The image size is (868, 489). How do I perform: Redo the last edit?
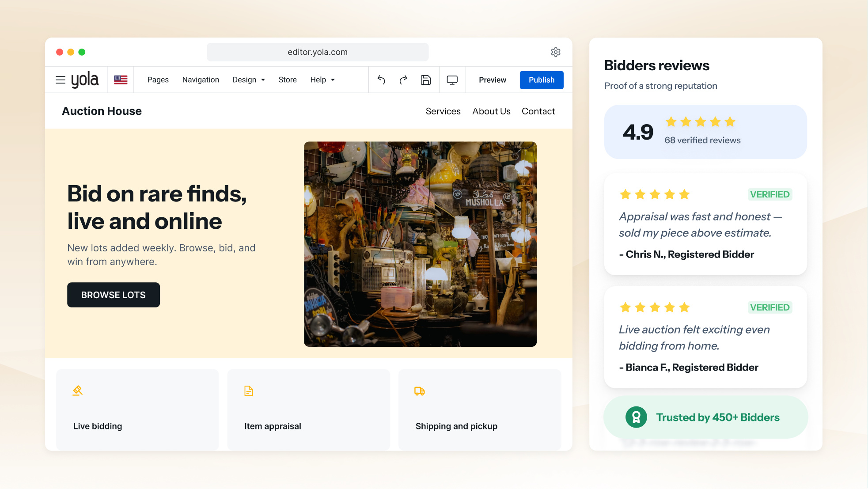403,80
